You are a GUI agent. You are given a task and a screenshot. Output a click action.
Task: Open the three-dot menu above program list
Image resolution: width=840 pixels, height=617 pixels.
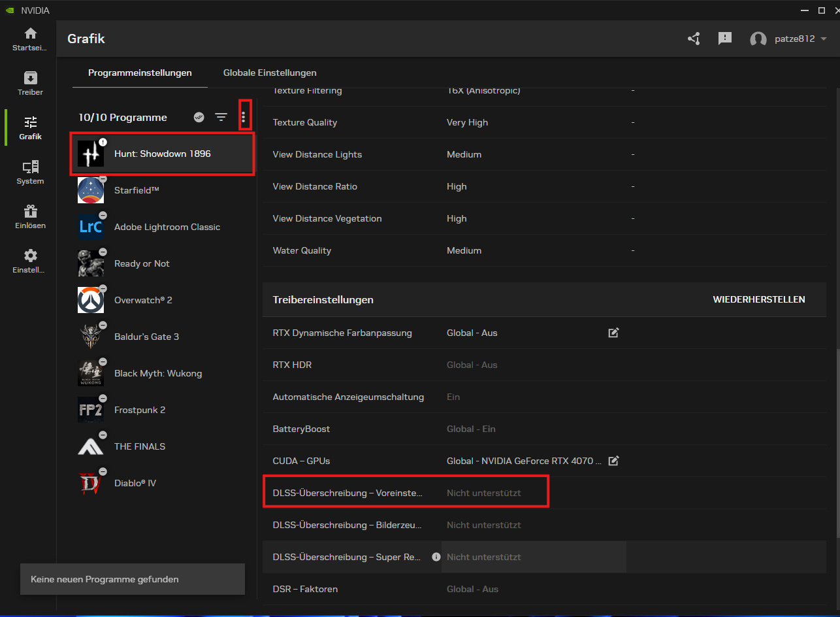(x=244, y=117)
